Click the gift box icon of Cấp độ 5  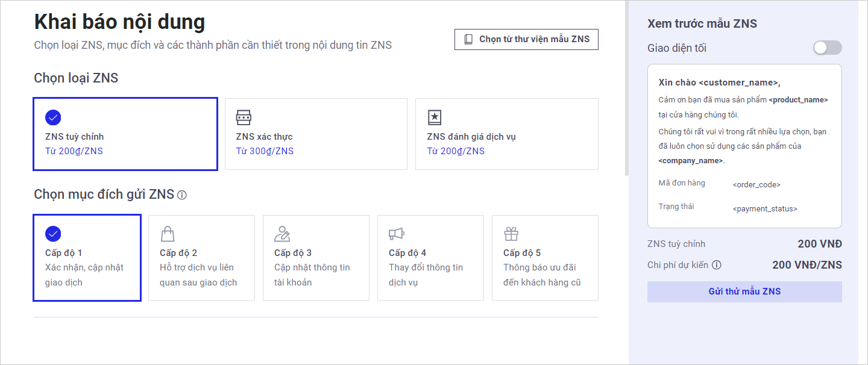pos(511,234)
